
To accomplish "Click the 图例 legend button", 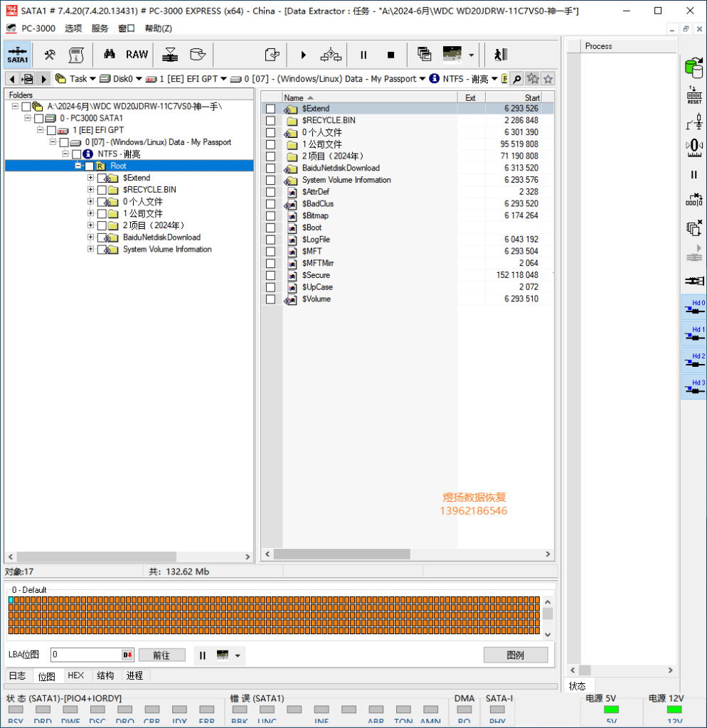I will click(516, 655).
